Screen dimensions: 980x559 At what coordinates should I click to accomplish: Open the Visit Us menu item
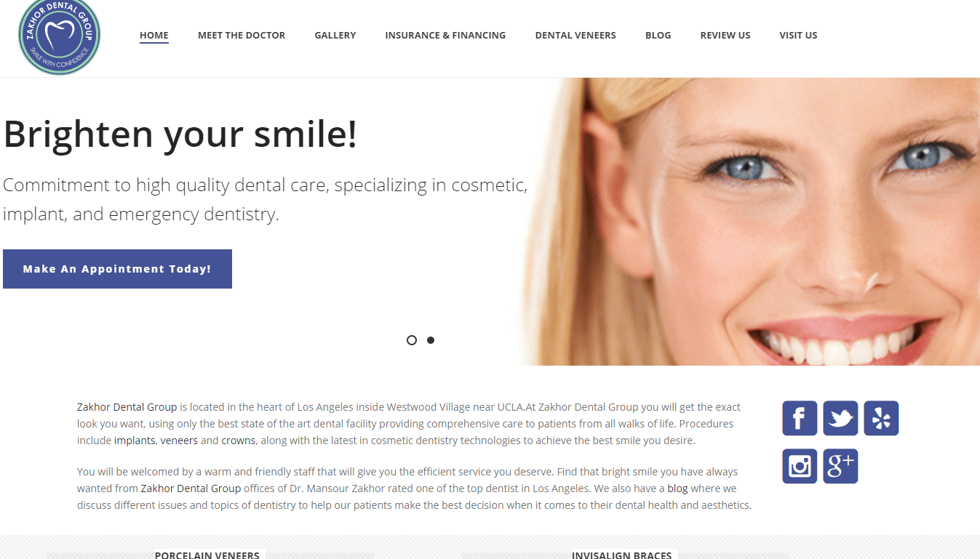pyautogui.click(x=798, y=35)
